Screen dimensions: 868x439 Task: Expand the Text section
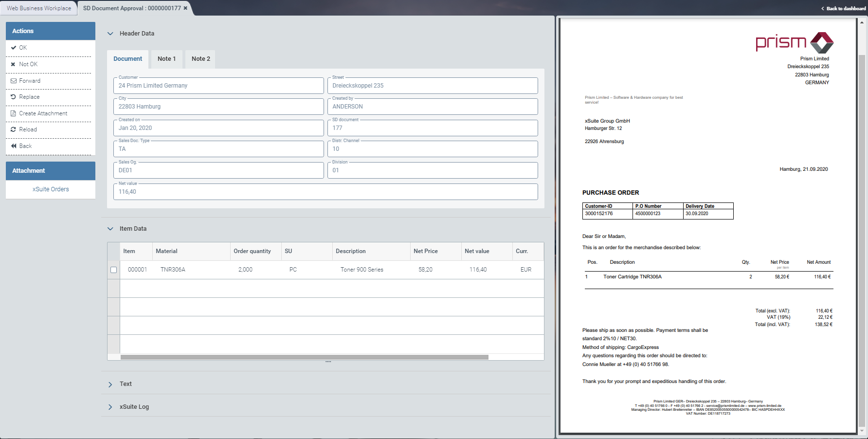(110, 384)
